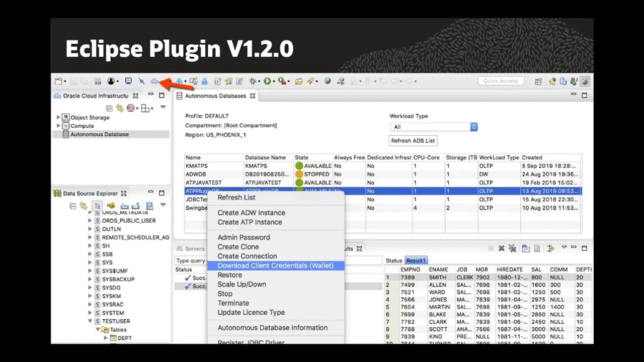This screenshot has height=362, width=644.
Task: Click the filter arrows icon in the SQL Results toolbar
Action: [x=550, y=248]
